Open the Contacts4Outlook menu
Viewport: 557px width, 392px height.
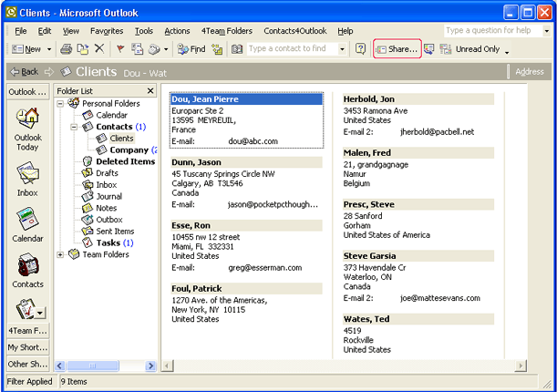click(295, 30)
